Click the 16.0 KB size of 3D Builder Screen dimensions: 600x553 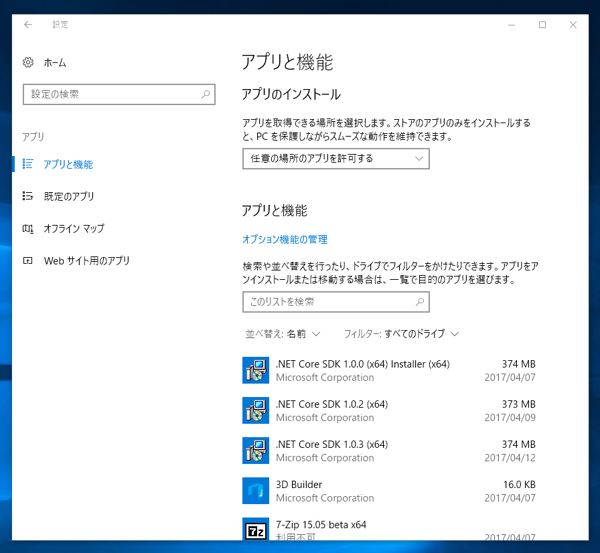[x=519, y=484]
